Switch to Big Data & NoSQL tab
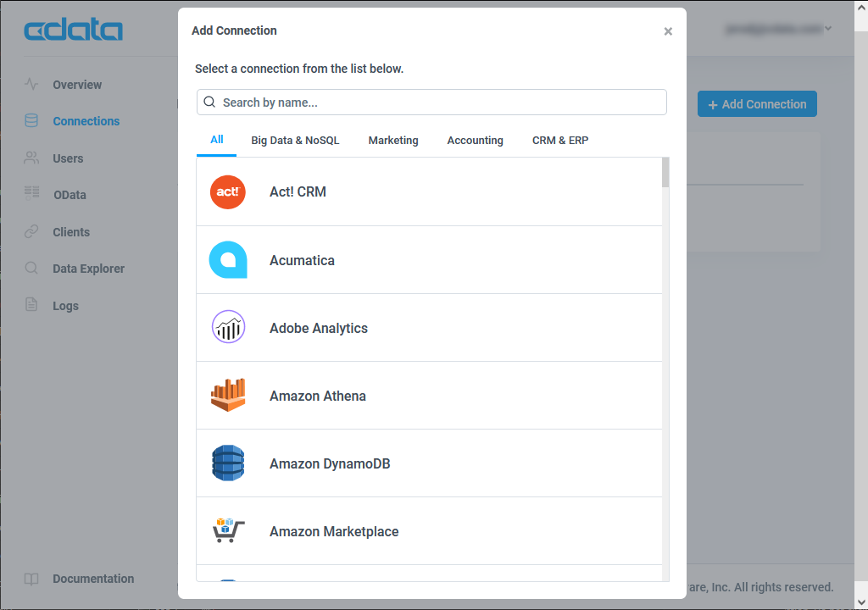The width and height of the screenshot is (868, 610). click(295, 140)
